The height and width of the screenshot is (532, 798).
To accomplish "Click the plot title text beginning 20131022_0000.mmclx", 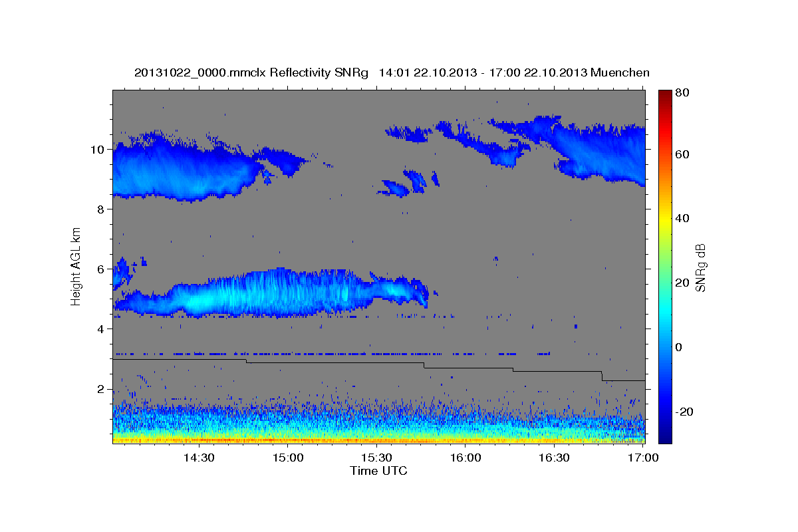I will pos(392,72).
